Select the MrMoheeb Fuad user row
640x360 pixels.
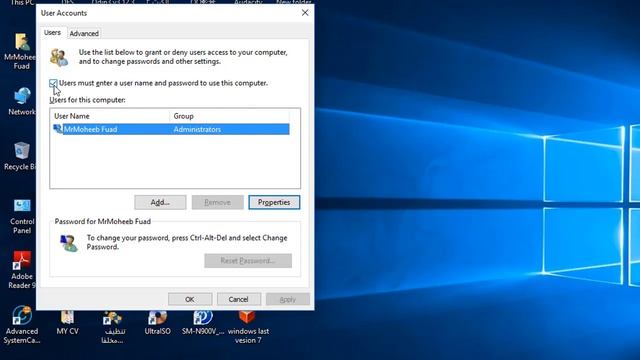[171, 129]
